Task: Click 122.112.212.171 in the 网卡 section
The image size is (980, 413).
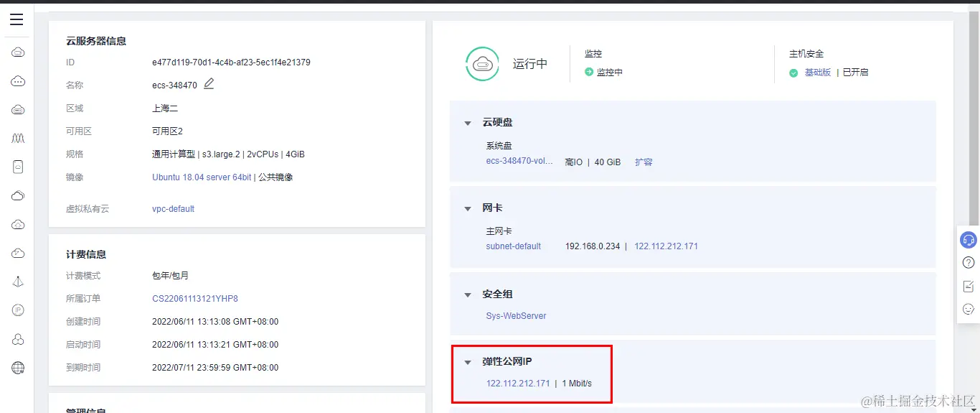Action: pyautogui.click(x=666, y=246)
